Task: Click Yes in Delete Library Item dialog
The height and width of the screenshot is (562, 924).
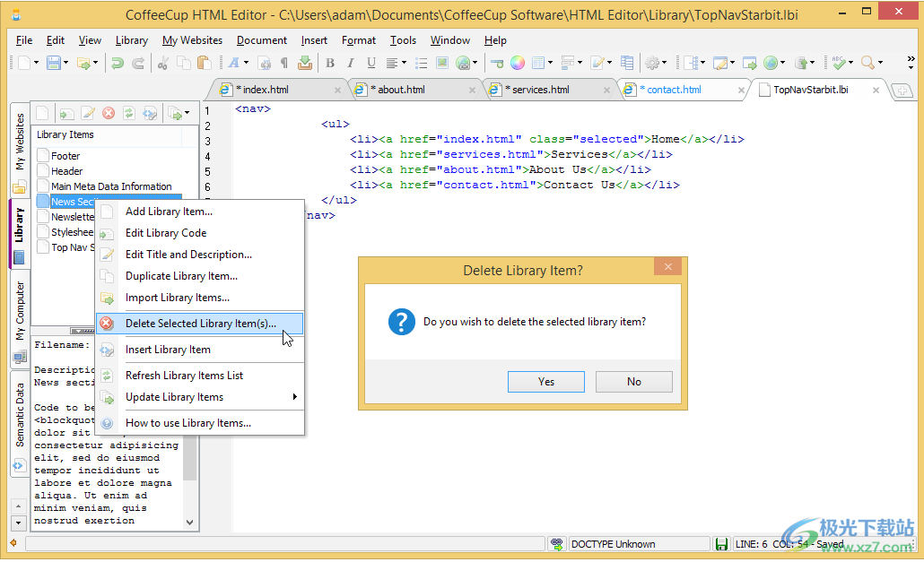Action: (x=546, y=382)
